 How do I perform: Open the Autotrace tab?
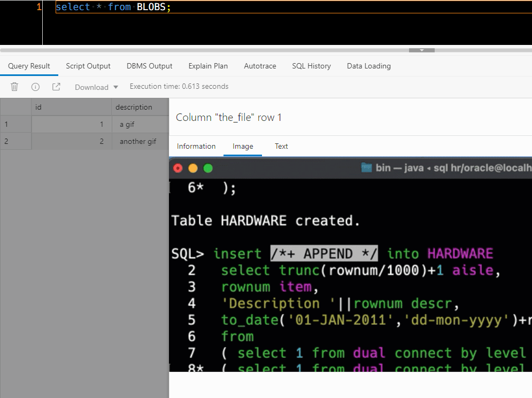[x=260, y=66]
